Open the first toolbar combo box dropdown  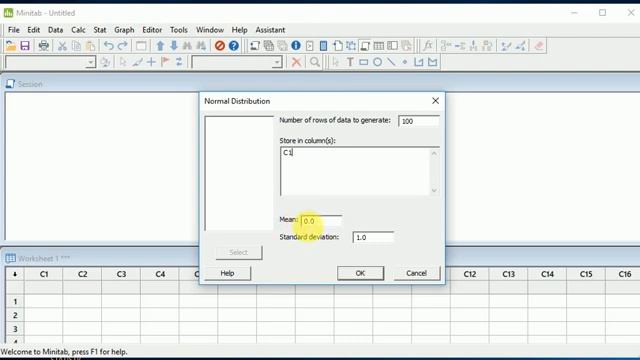91,62
